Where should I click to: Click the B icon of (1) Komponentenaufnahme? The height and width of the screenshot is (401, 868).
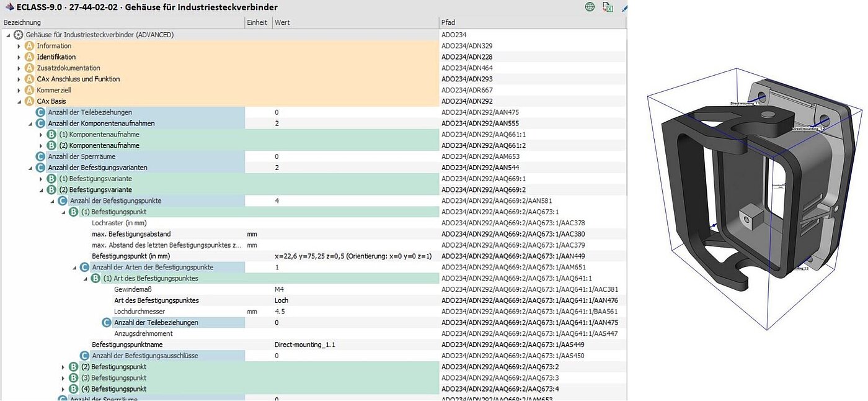click(51, 135)
